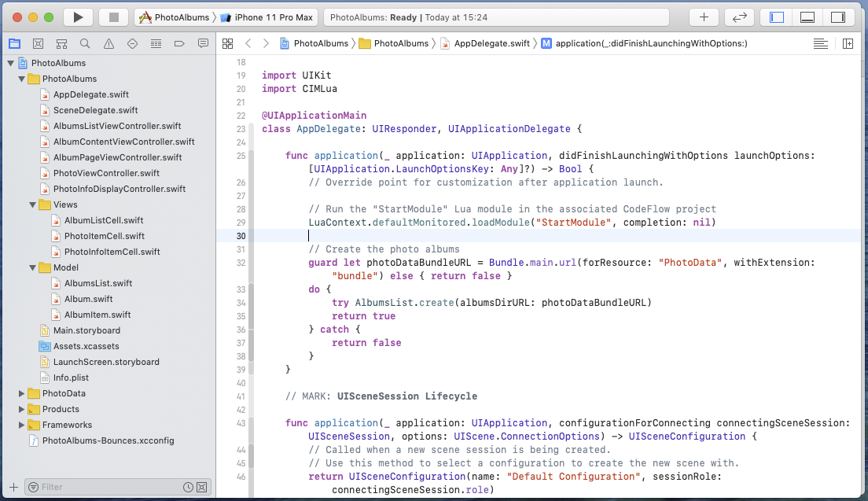
Task: Expand the Products folder
Action: (21, 410)
